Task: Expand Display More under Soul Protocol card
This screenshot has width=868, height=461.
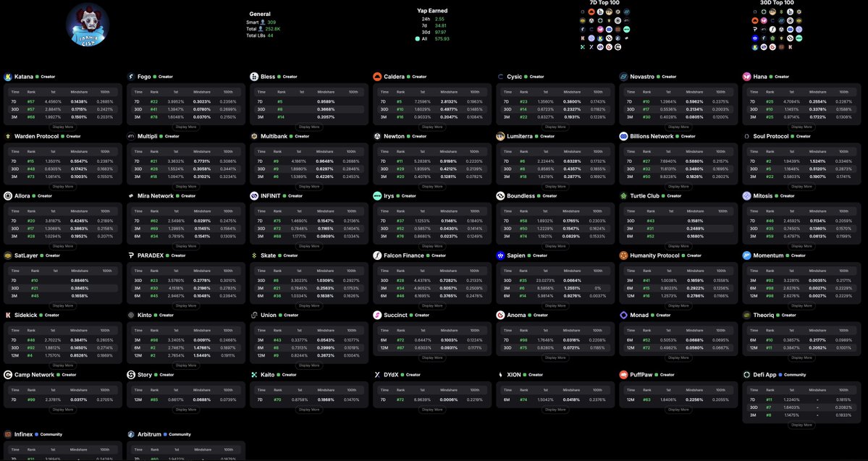Action: pyautogui.click(x=801, y=187)
